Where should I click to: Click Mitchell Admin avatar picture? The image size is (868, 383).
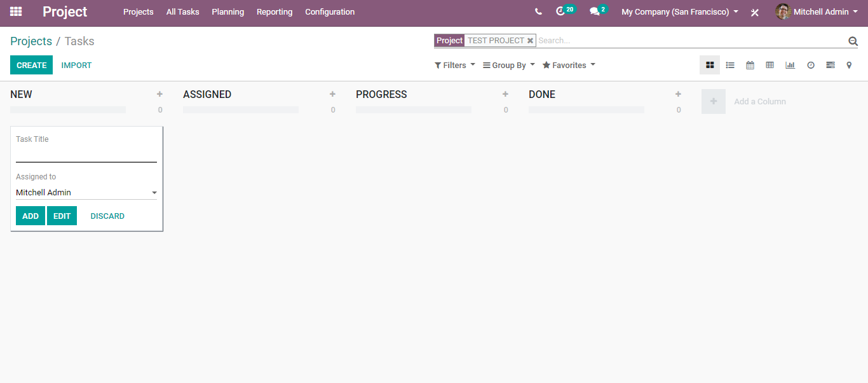point(783,11)
